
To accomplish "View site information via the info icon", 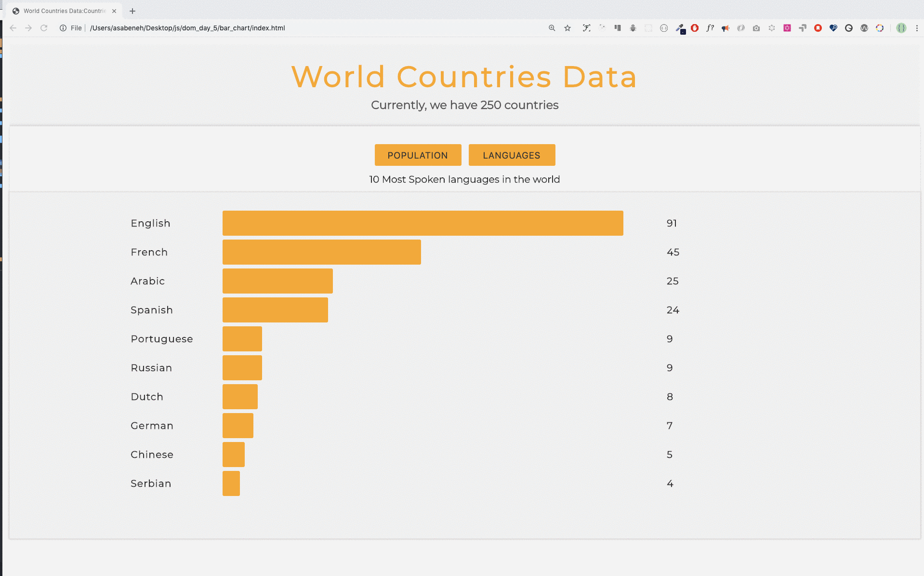I will (63, 28).
